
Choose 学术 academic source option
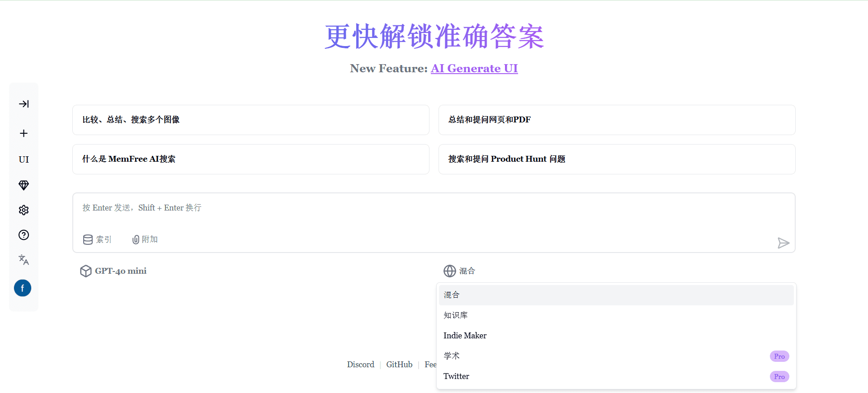[616, 356]
